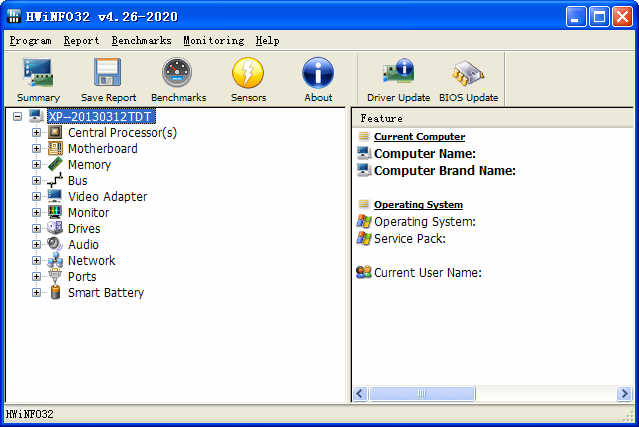Show the About info icon

tap(318, 73)
